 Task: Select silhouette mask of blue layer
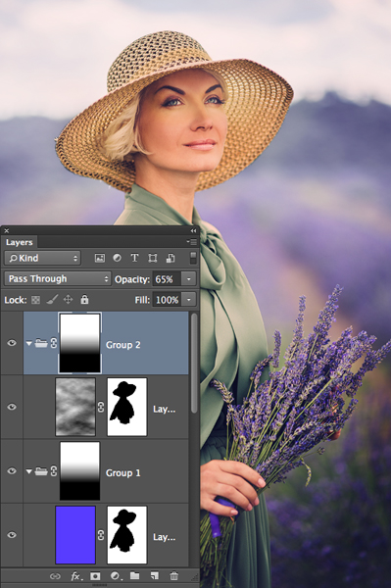127,535
